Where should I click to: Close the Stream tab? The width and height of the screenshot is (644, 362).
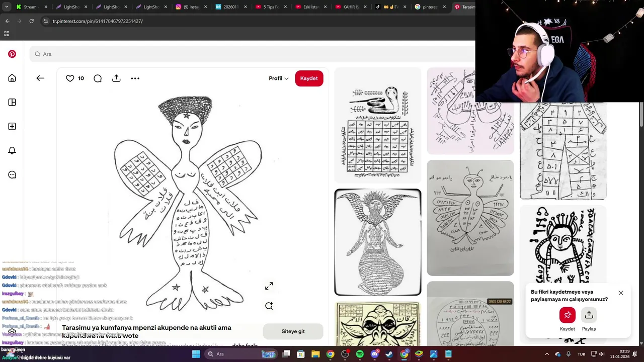(x=46, y=7)
